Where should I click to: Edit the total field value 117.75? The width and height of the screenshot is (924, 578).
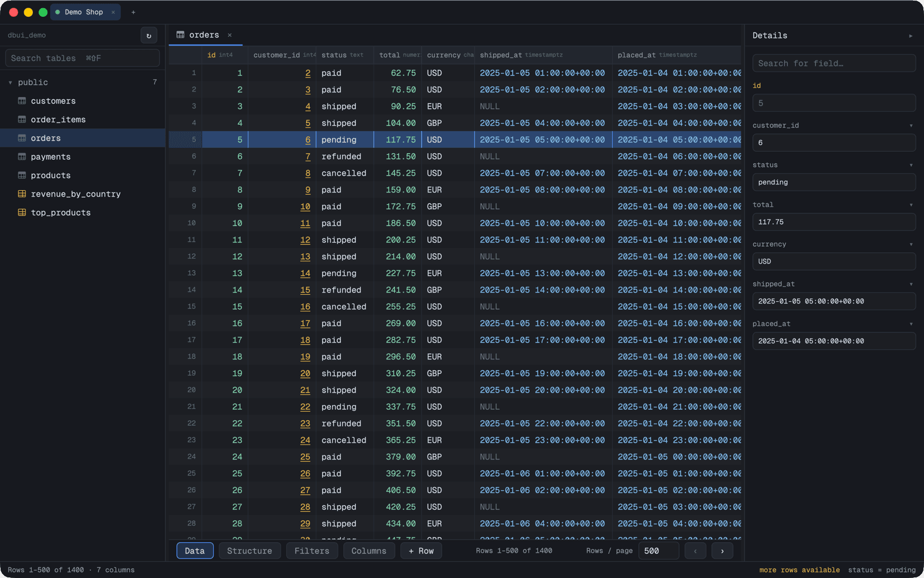click(x=834, y=222)
